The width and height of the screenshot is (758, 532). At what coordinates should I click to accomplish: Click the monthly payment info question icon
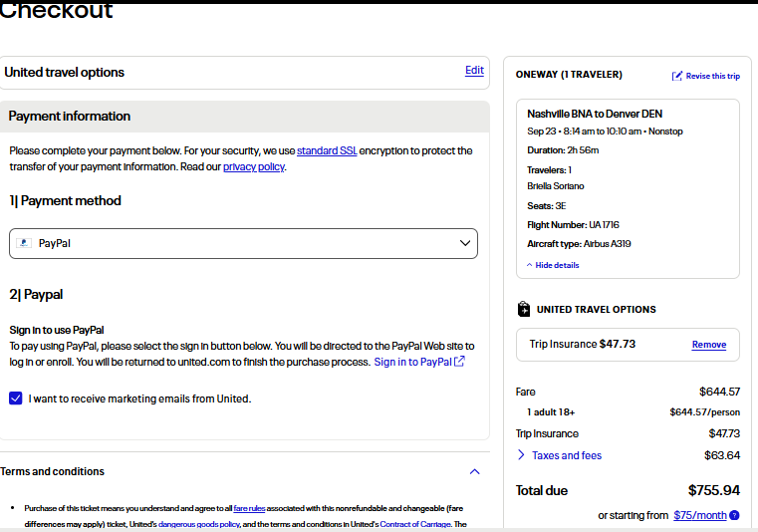pyautogui.click(x=734, y=515)
